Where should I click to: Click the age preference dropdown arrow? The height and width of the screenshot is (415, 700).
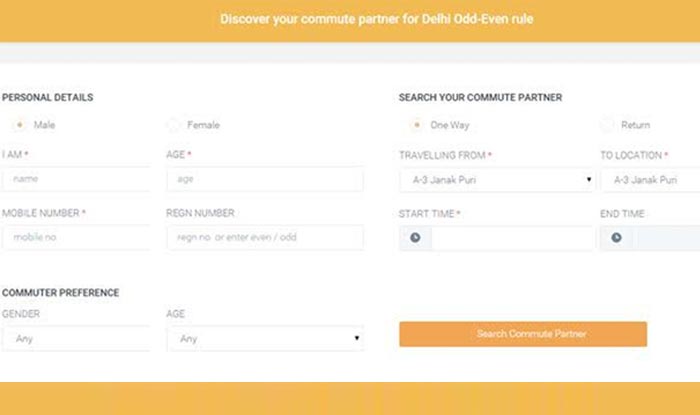click(357, 338)
